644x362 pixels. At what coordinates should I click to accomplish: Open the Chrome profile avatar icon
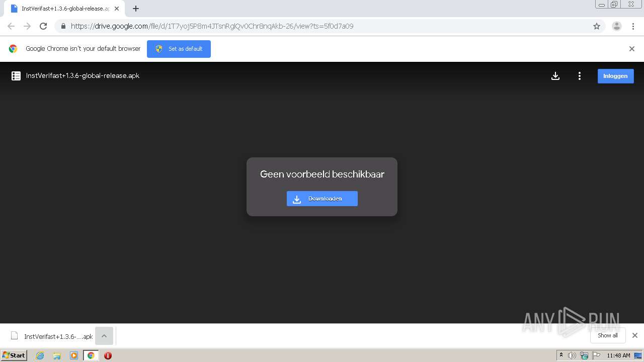click(617, 26)
